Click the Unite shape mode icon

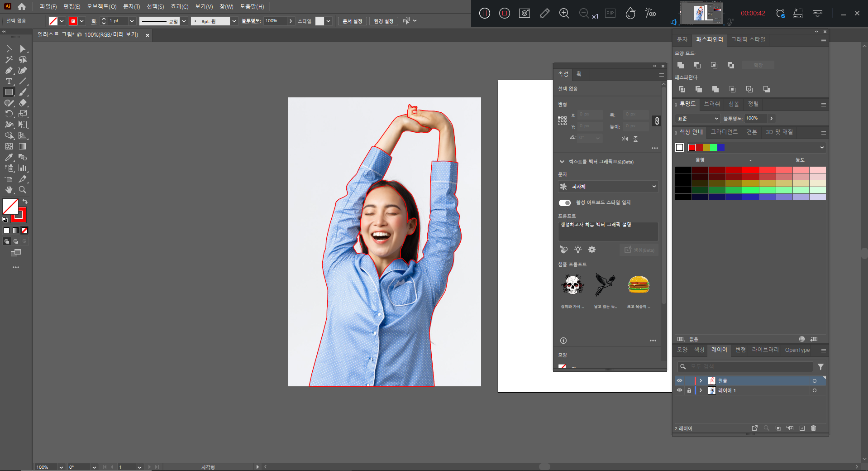[x=681, y=65]
